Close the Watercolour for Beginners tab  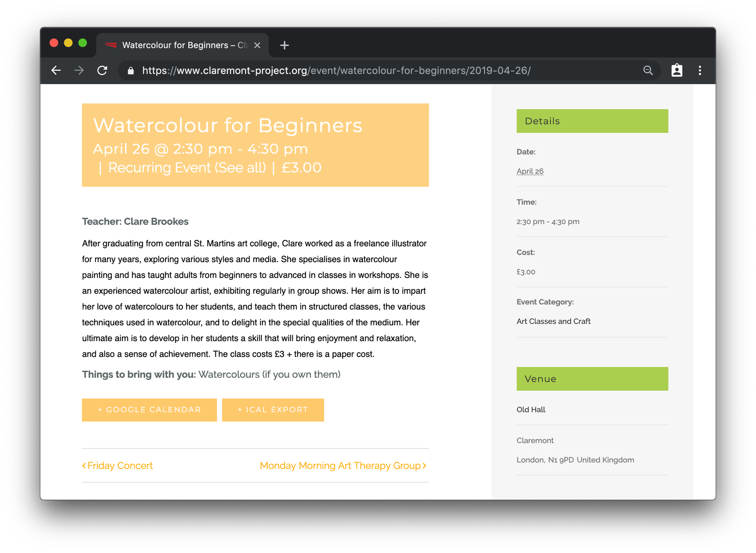click(x=257, y=45)
